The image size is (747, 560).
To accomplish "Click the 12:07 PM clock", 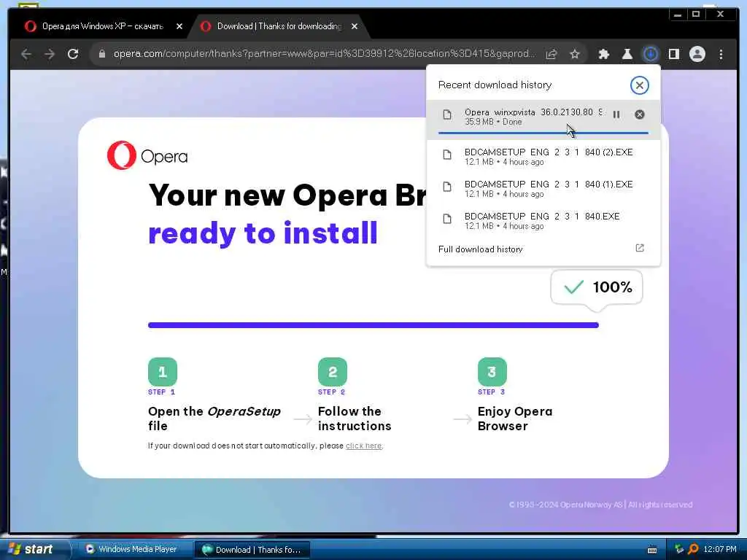I will tap(720, 549).
